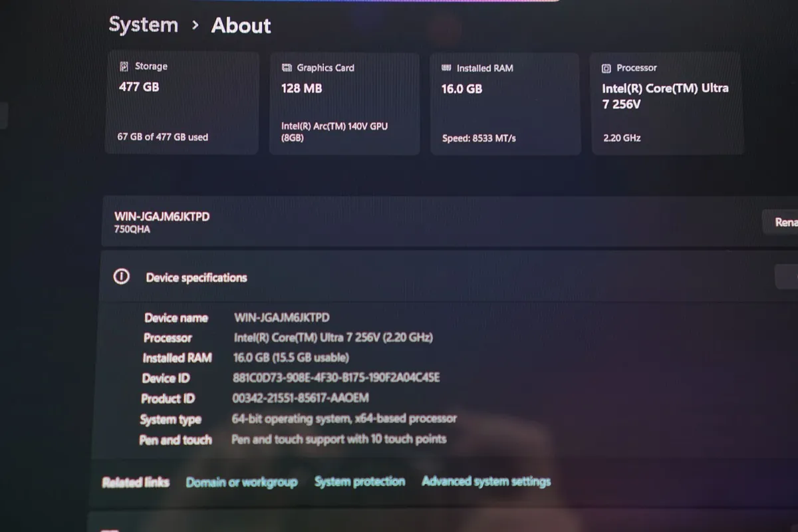Click the Installed RAM memory icon

click(x=446, y=67)
